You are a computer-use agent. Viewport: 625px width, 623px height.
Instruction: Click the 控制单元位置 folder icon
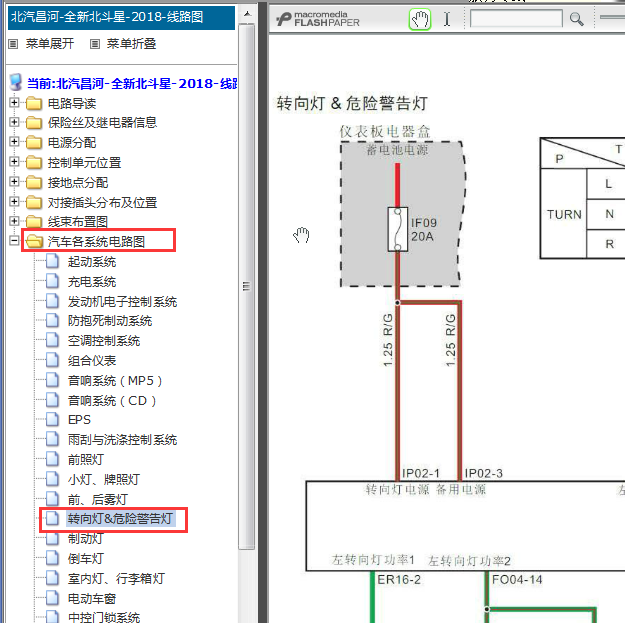coord(34,162)
